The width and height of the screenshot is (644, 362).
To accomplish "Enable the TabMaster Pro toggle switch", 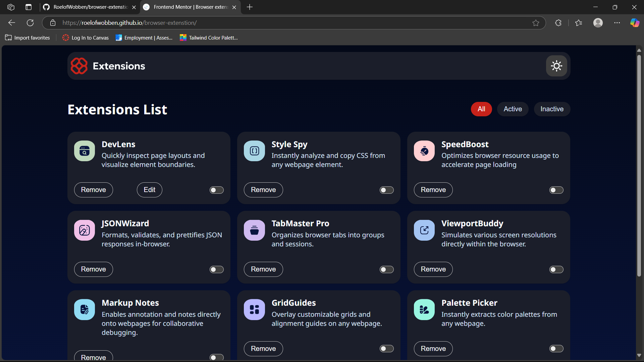I will tap(386, 269).
